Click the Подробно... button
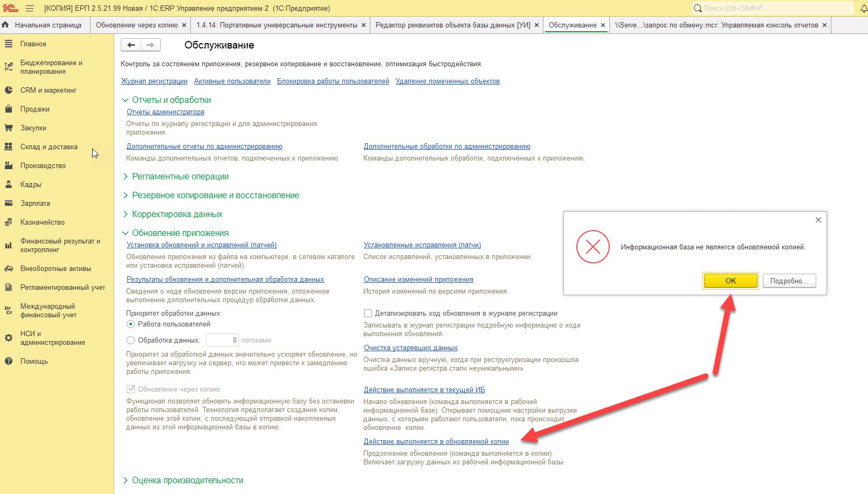Image resolution: width=868 pixels, height=494 pixels. pos(789,281)
